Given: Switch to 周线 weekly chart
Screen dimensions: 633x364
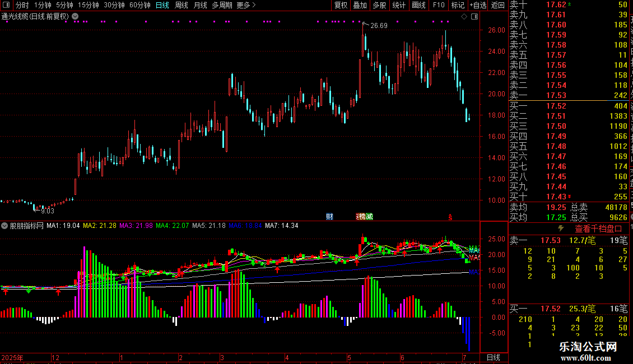Looking at the screenshot, I should pos(181,5).
